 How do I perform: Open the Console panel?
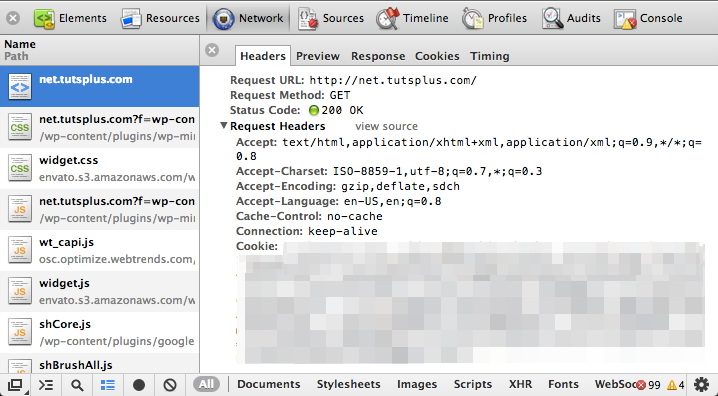648,18
